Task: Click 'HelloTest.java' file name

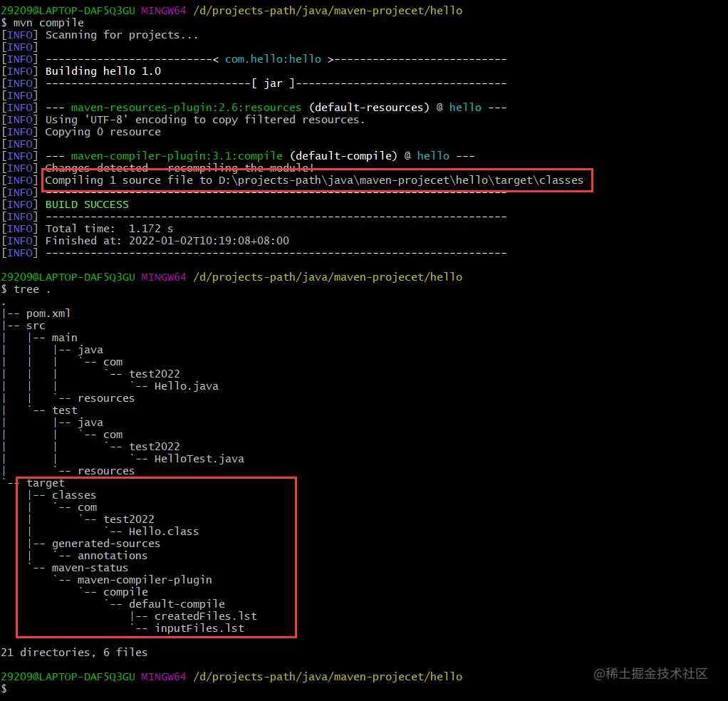Action: tap(199, 459)
